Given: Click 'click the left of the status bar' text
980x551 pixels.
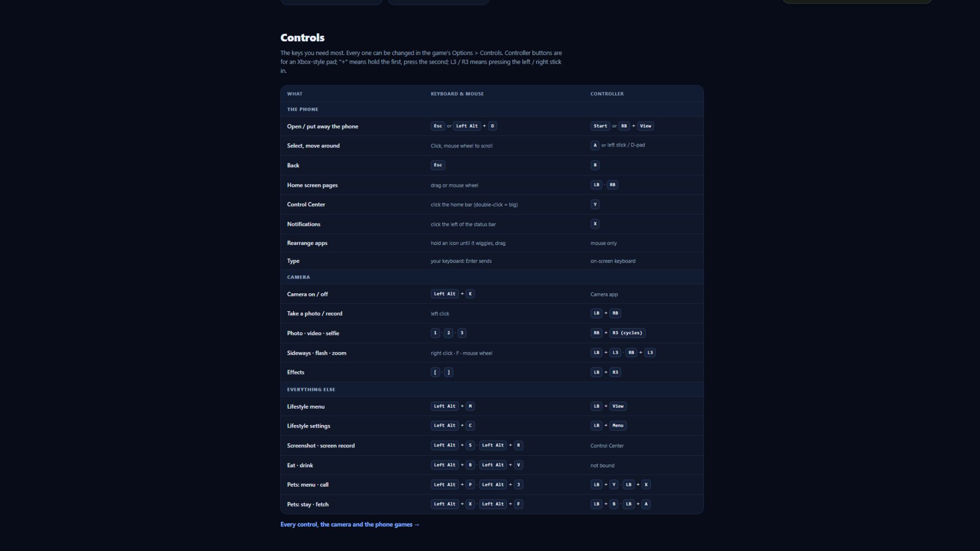Looking at the screenshot, I should (x=463, y=224).
